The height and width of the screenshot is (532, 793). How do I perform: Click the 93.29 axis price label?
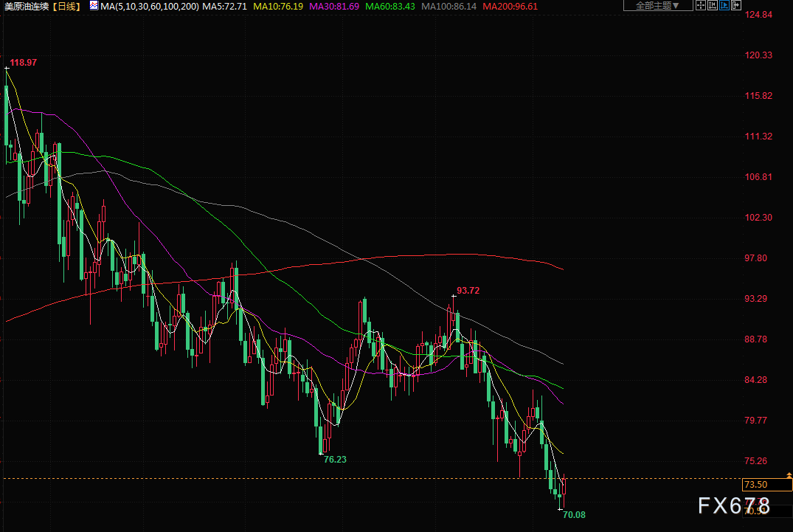(755, 299)
